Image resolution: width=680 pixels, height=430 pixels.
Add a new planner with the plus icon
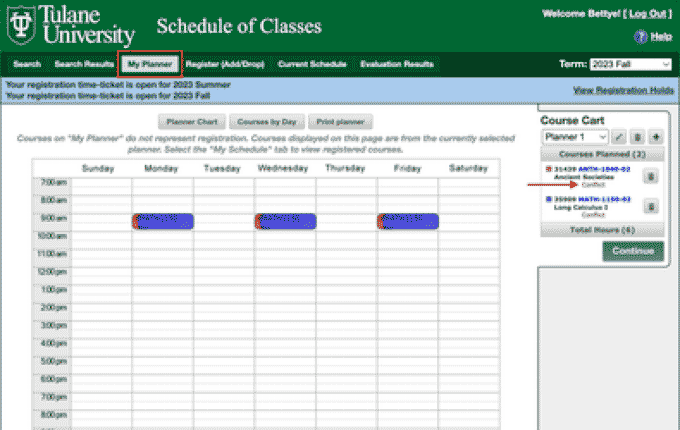coord(656,137)
